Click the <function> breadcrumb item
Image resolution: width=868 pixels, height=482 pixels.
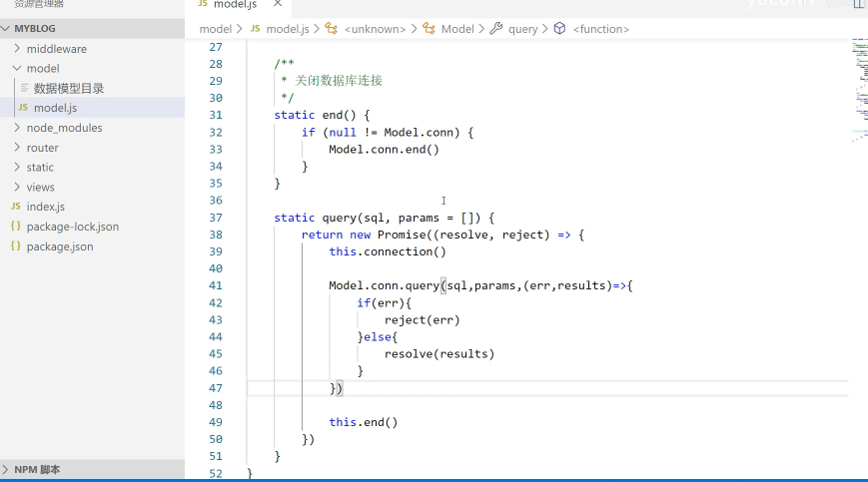point(600,29)
